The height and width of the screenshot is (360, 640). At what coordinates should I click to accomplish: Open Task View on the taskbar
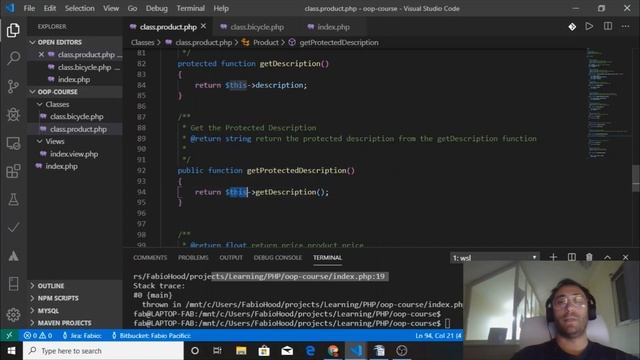217,351
